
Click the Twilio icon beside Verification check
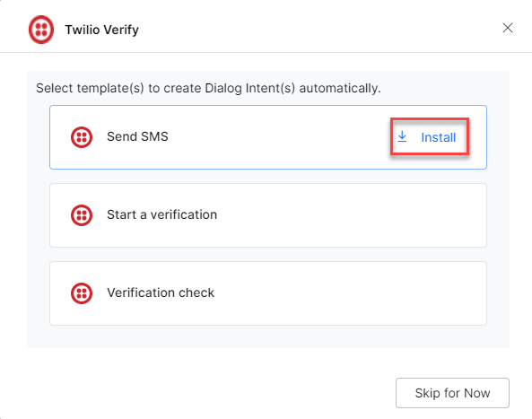(82, 293)
